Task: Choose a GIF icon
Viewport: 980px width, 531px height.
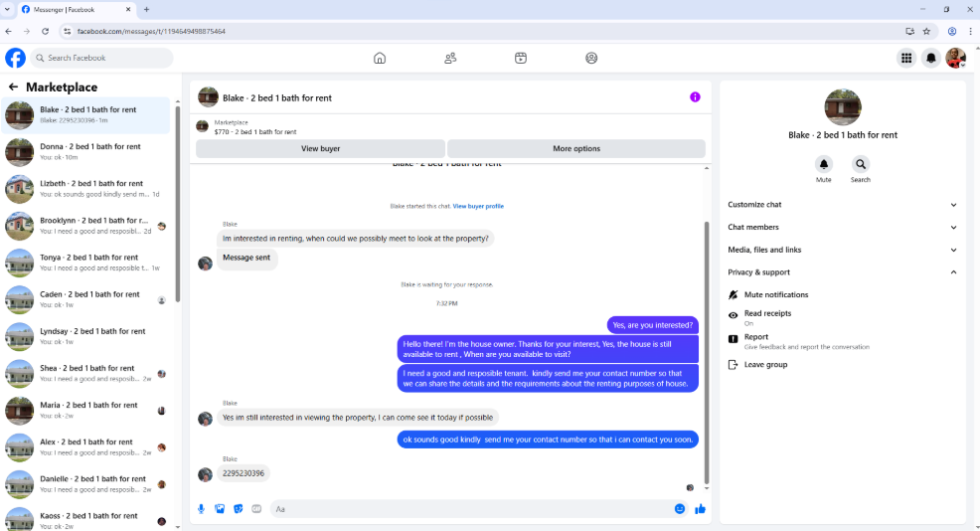Action: coord(256,509)
